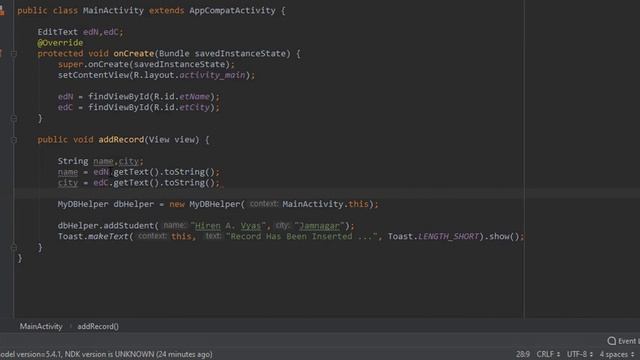Screen dimensions: 640x360
Task: Select MainActivity breadcrumb at the bottom
Action: pyautogui.click(x=41, y=327)
